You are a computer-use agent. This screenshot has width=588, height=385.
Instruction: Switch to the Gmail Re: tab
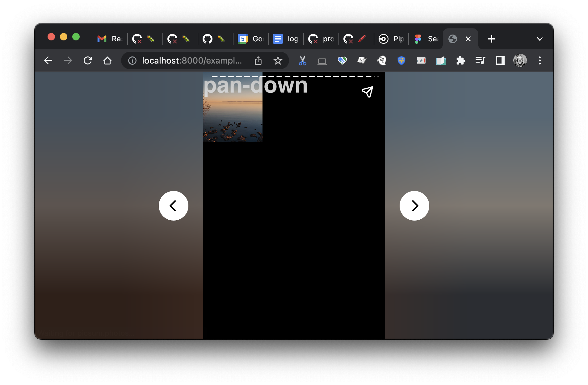pos(110,39)
